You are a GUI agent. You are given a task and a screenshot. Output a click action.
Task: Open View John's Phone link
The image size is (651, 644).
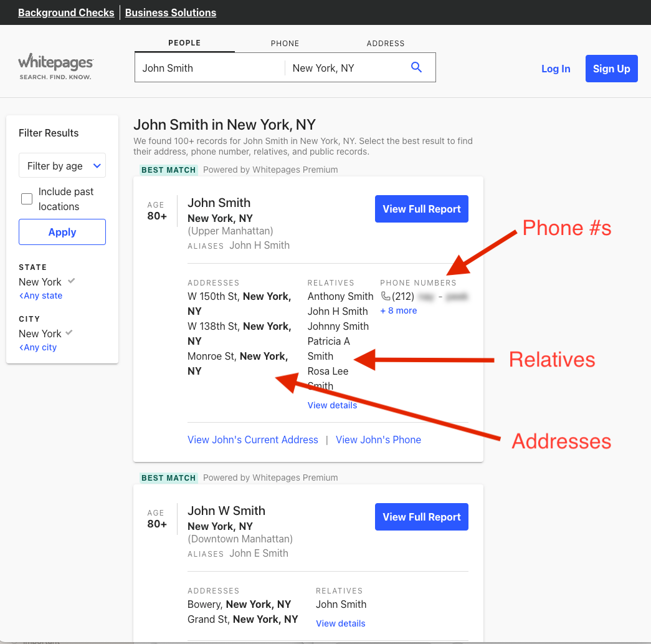click(x=378, y=440)
